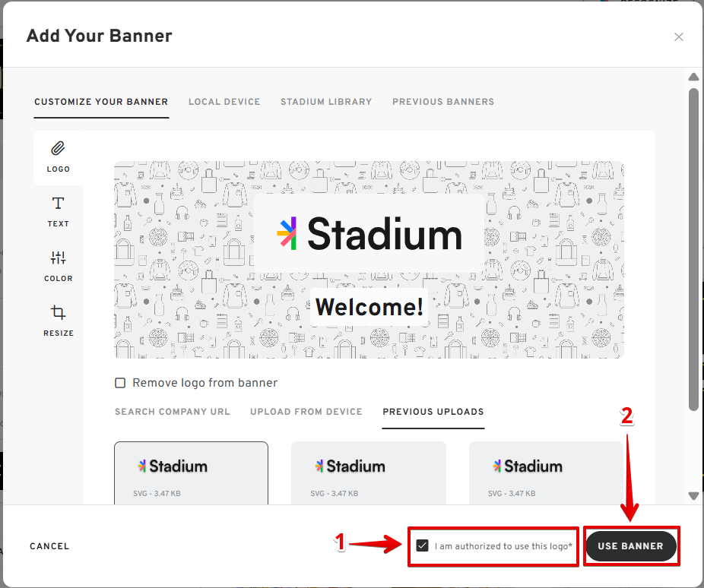This screenshot has width=704, height=588.
Task: Open the Color adjustment sliders icon
Action: click(x=59, y=258)
